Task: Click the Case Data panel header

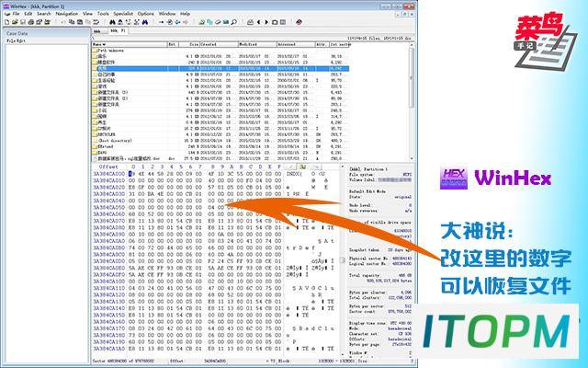Action: pos(47,33)
